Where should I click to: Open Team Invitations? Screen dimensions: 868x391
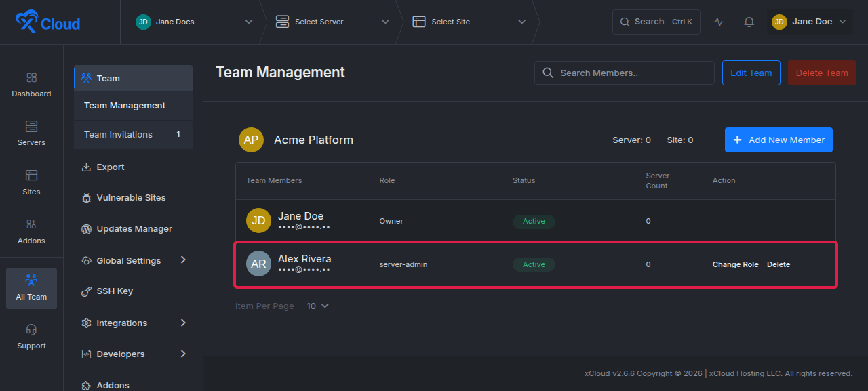pyautogui.click(x=133, y=135)
